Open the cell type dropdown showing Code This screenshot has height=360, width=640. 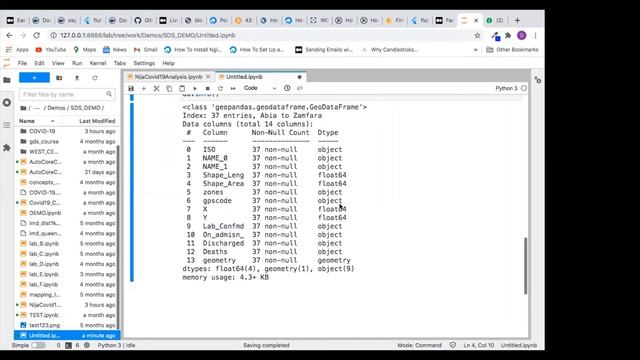[260, 88]
